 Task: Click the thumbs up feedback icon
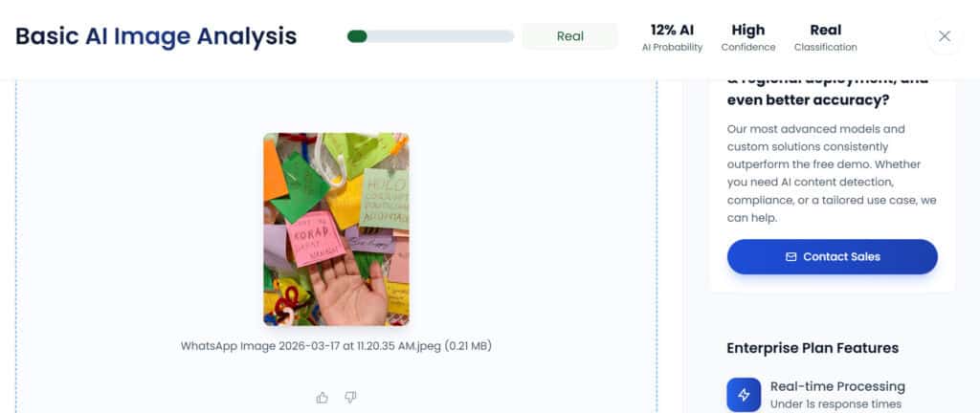point(322,398)
